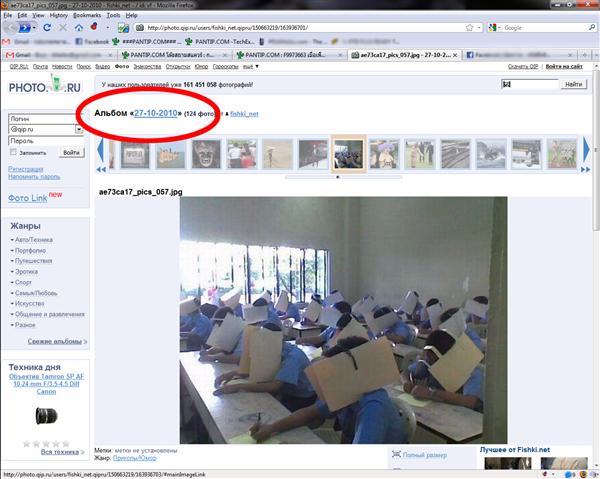Open the ###PANTIP.COM### bookmark

[x=147, y=41]
